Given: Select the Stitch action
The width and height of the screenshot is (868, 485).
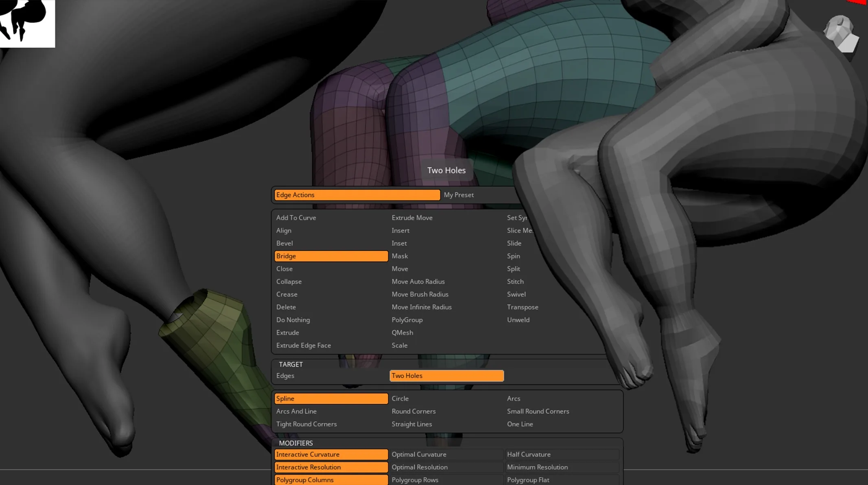Looking at the screenshot, I should [515, 282].
